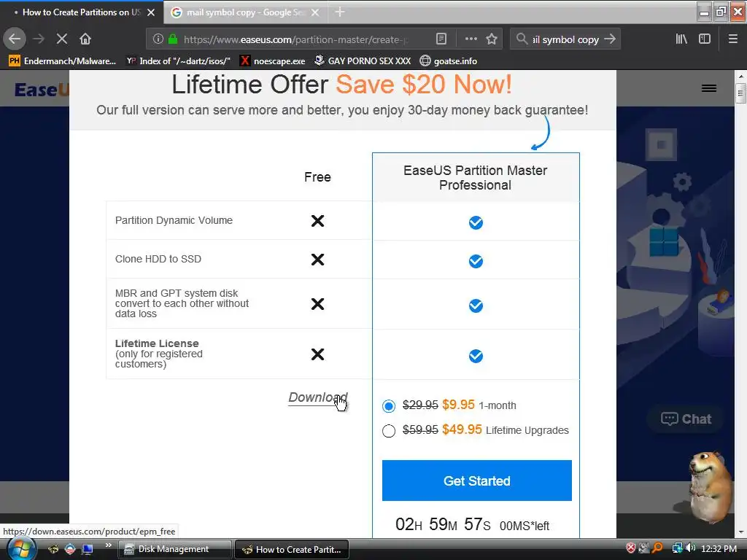Image resolution: width=747 pixels, height=560 pixels.
Task: Open Disk Management taskbar button
Action: tap(174, 549)
